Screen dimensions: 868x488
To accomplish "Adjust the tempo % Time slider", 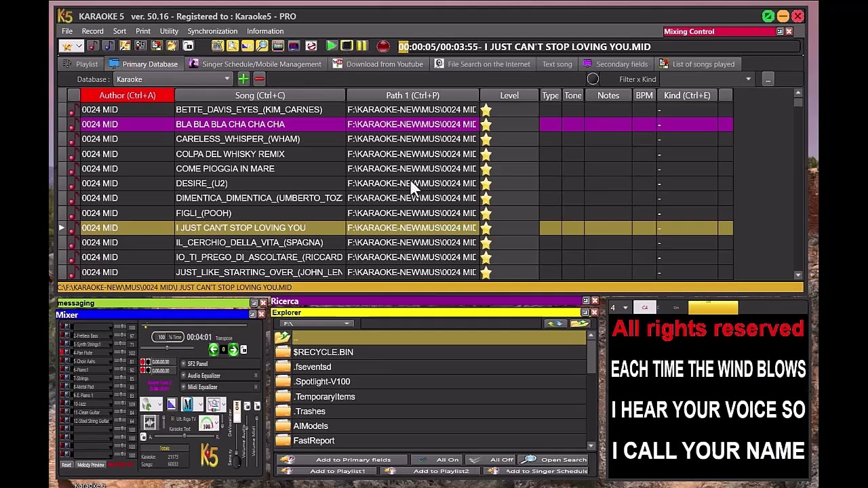I will pos(167,348).
